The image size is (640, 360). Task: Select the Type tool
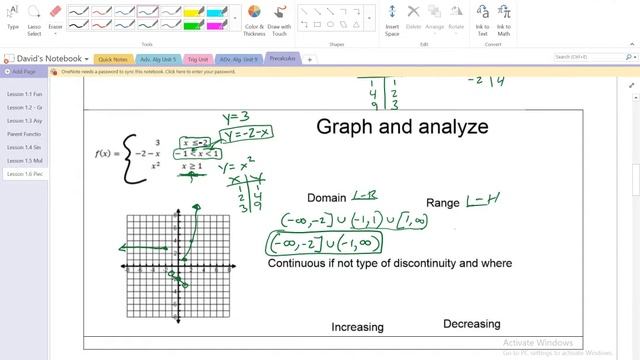pyautogui.click(x=13, y=17)
